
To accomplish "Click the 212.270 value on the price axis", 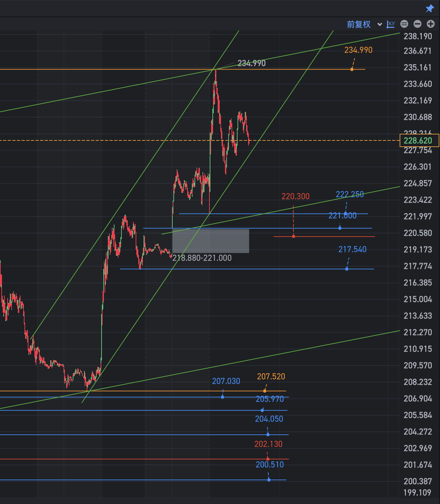I will pos(418,332).
